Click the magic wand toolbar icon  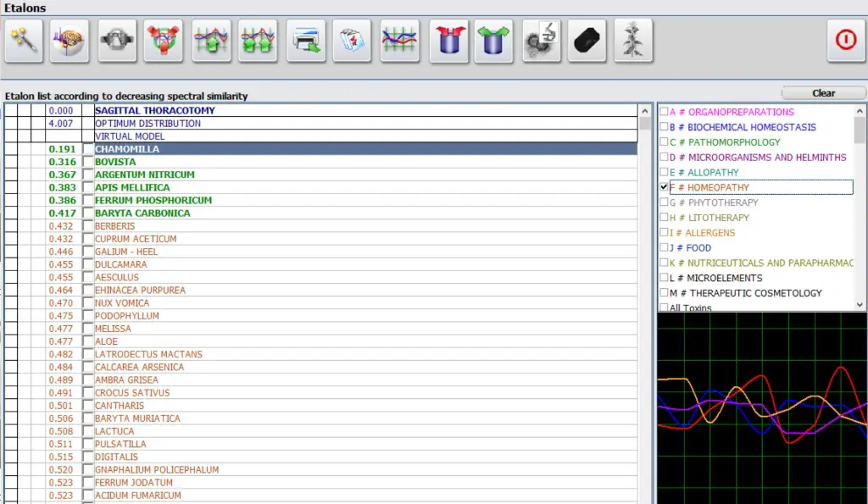click(x=24, y=41)
